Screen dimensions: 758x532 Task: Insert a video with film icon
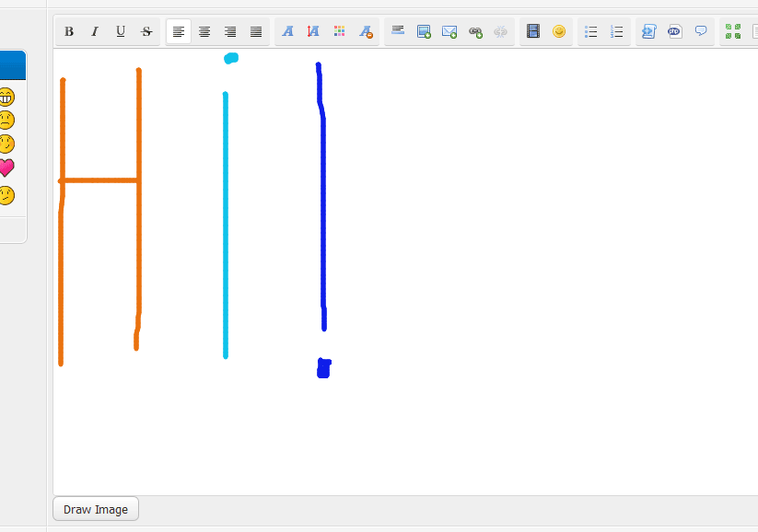pos(533,31)
